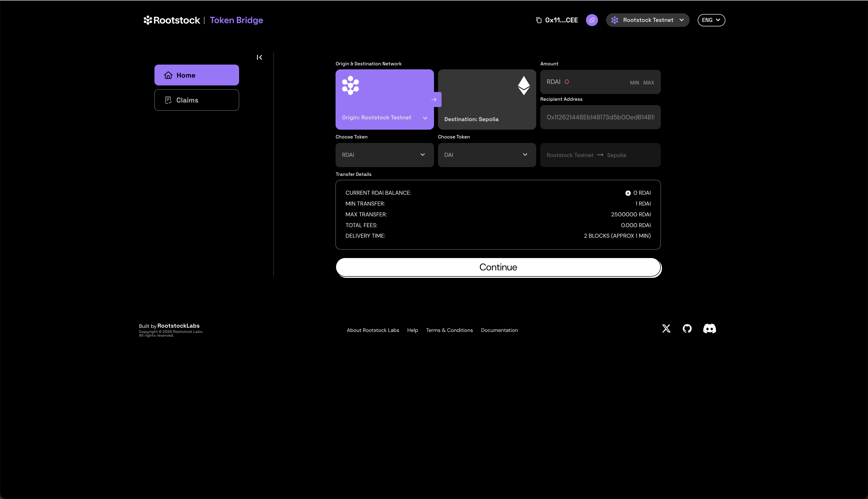
Task: Collapse the sidebar with arrow icon
Action: click(x=259, y=58)
